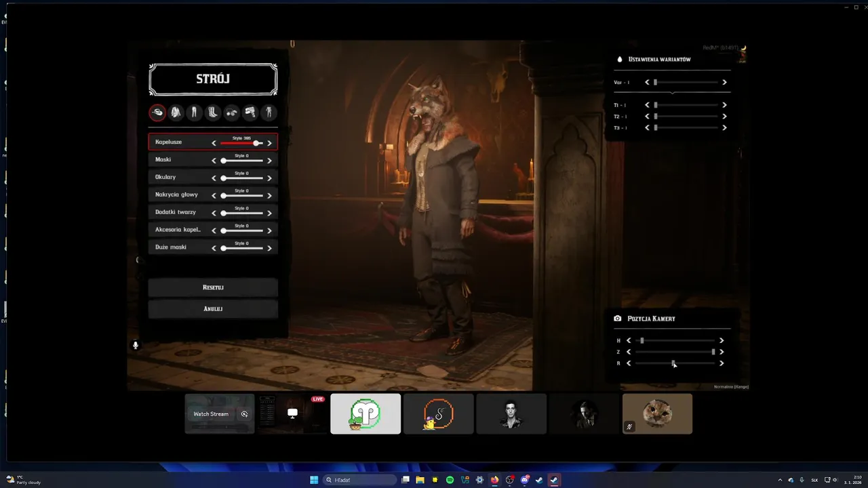Increase T2 - 1 tint right arrow
The width and height of the screenshot is (868, 488).
pos(724,117)
